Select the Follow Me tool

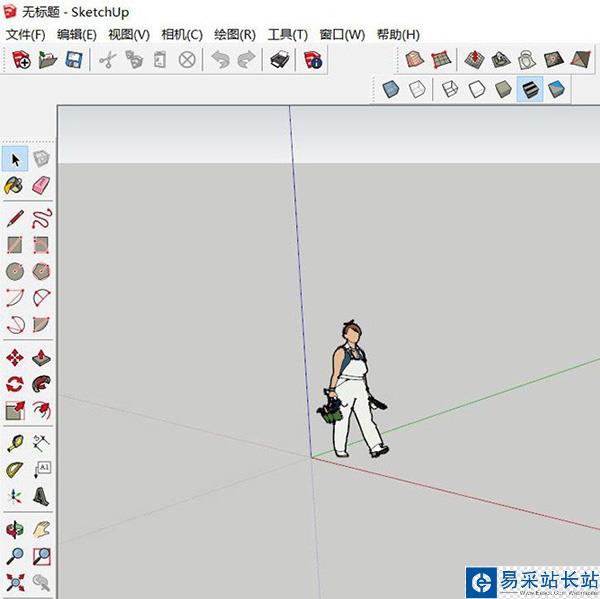(x=41, y=384)
